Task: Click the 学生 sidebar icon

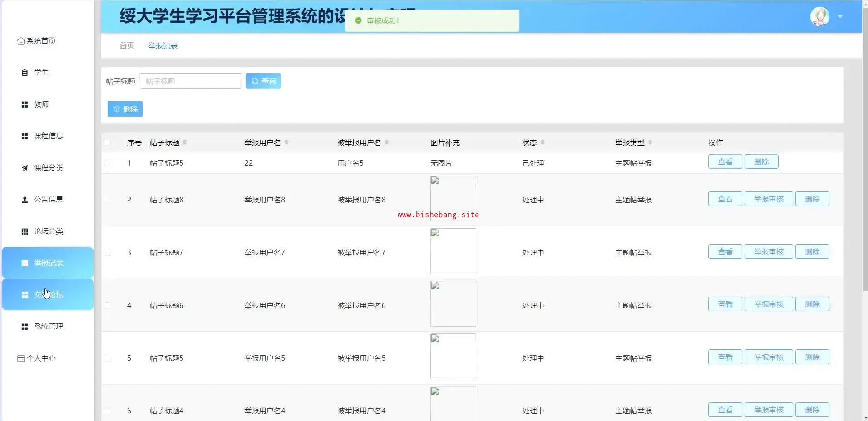Action: pos(25,73)
